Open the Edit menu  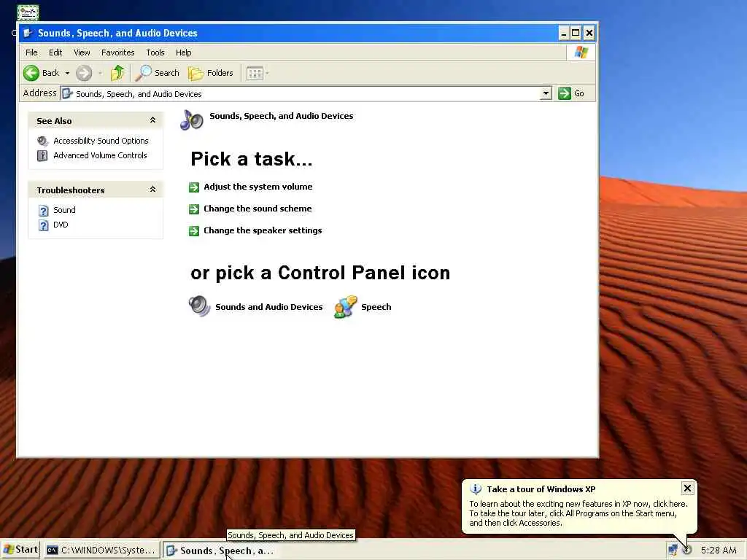(55, 52)
